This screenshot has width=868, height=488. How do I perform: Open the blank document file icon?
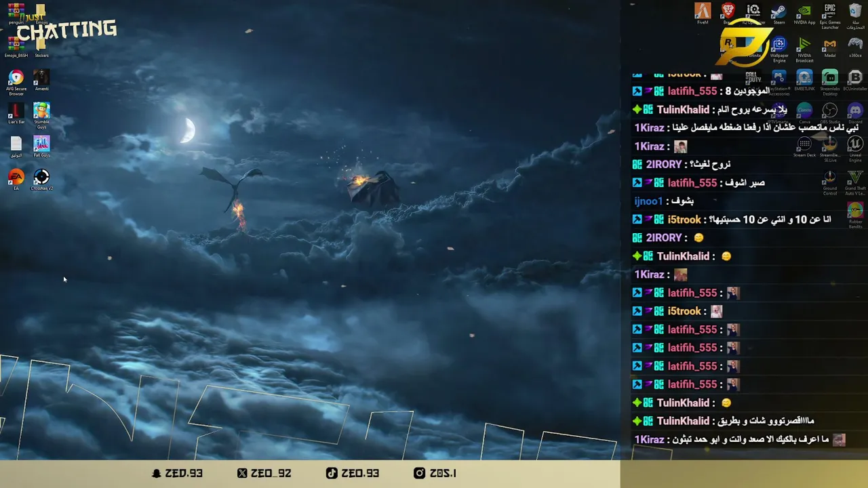(x=16, y=146)
